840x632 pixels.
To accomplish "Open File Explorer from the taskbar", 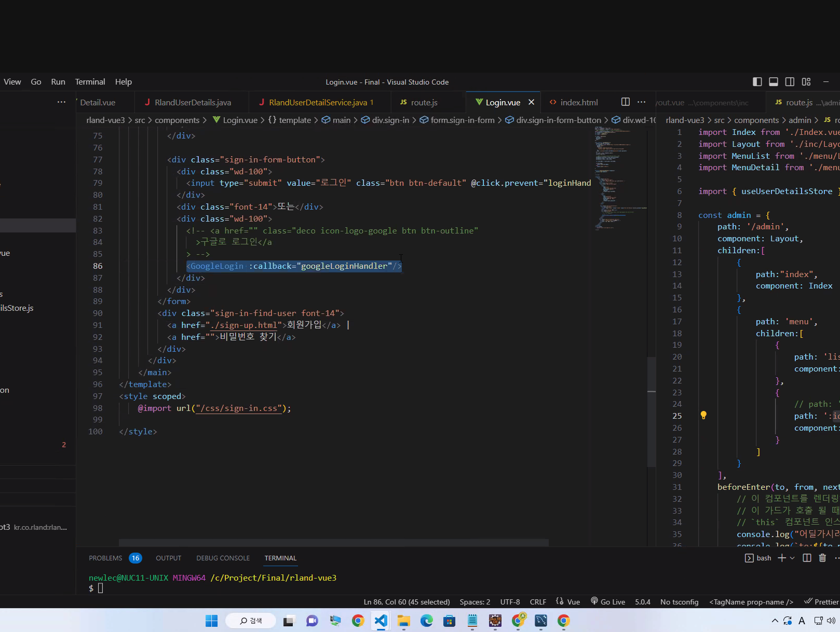I will 403,621.
